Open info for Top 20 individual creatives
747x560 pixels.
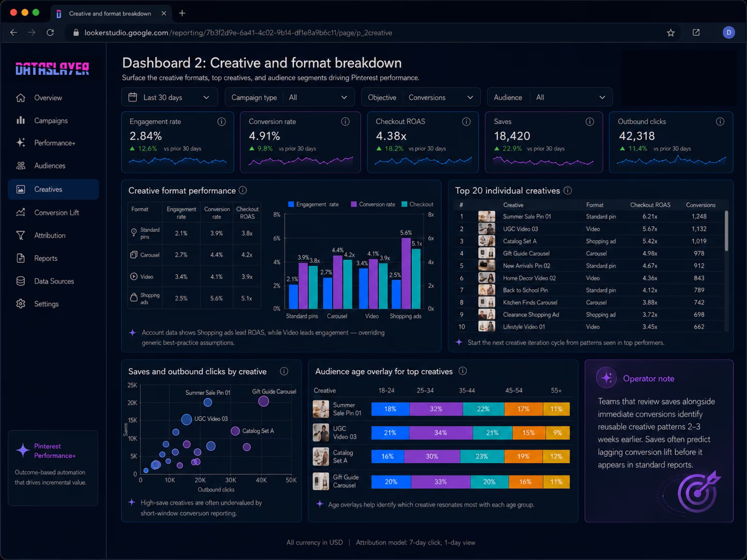(x=567, y=190)
